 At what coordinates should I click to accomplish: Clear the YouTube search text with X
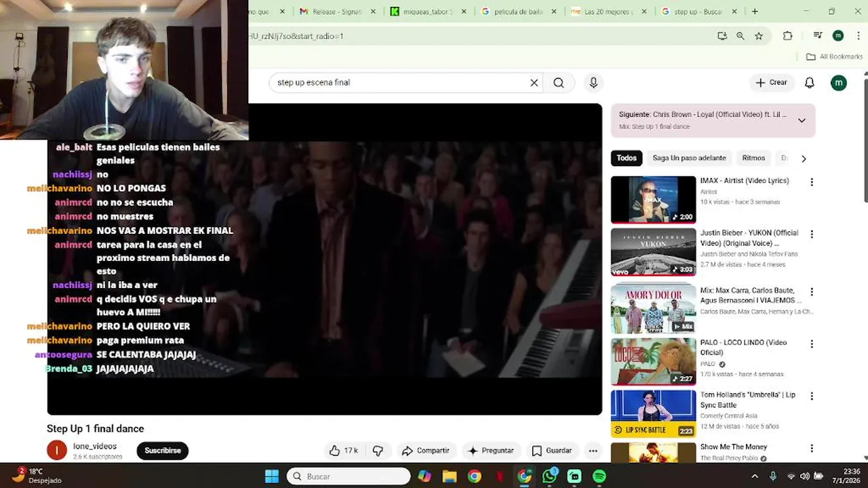pos(534,83)
